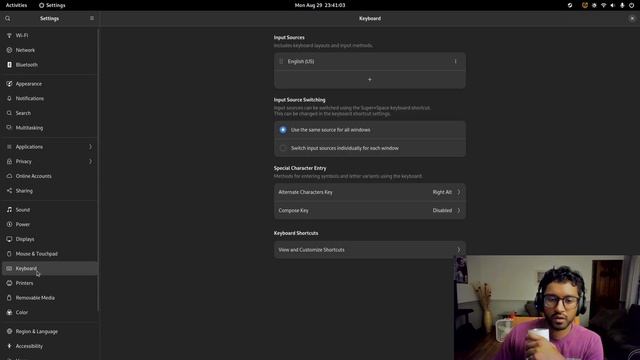
Task: Click the sidebar scrollbar
Action: 98,169
